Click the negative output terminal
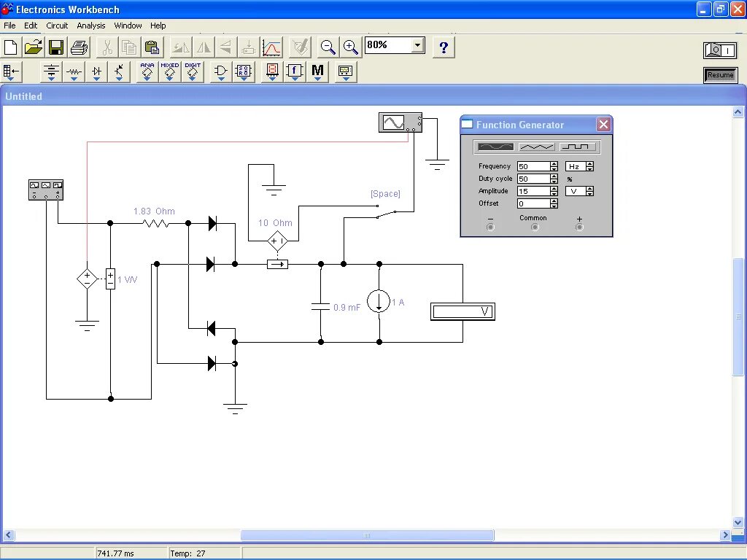 [x=490, y=227]
